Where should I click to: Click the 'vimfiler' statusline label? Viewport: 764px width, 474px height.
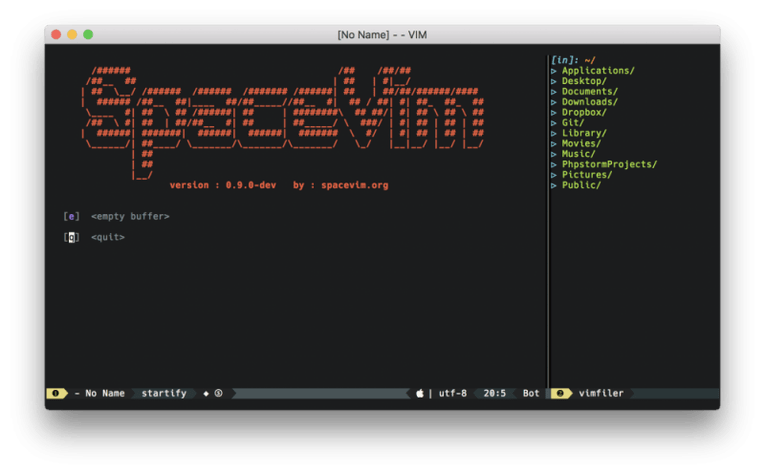(x=601, y=393)
